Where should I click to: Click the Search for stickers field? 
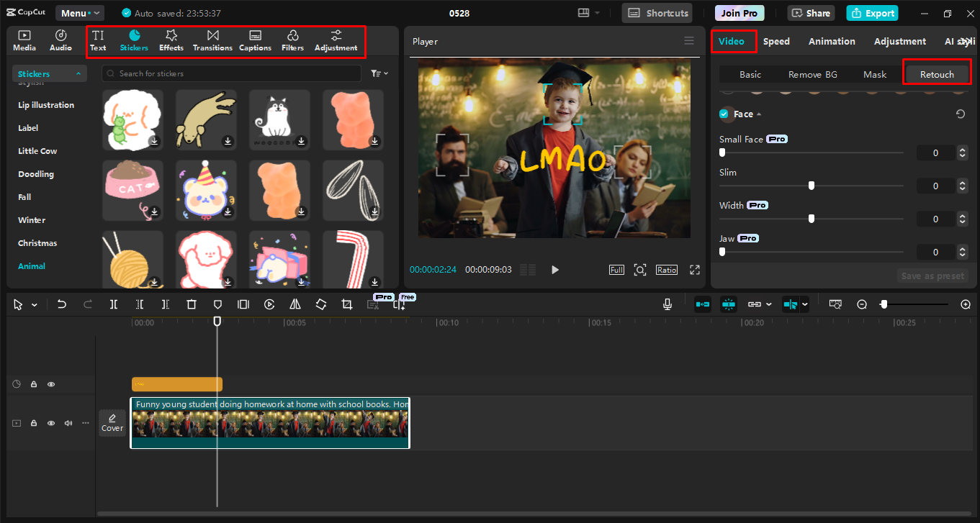tap(231, 73)
